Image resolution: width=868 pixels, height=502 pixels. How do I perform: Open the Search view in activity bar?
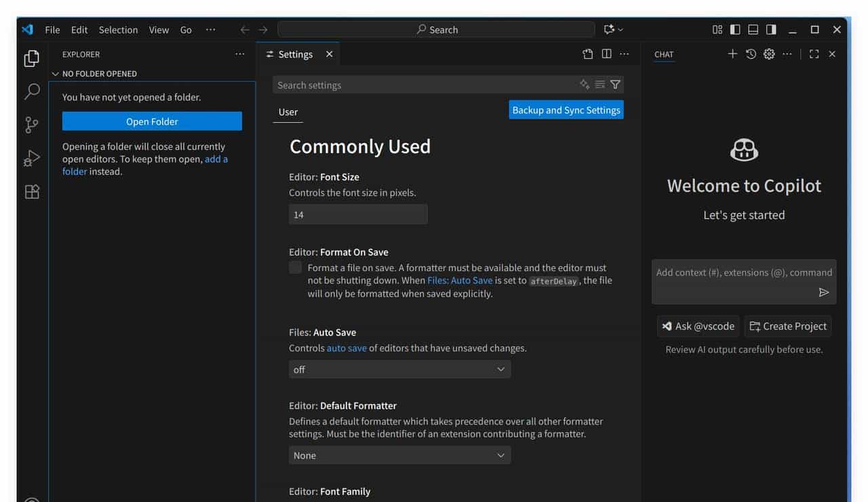[32, 91]
